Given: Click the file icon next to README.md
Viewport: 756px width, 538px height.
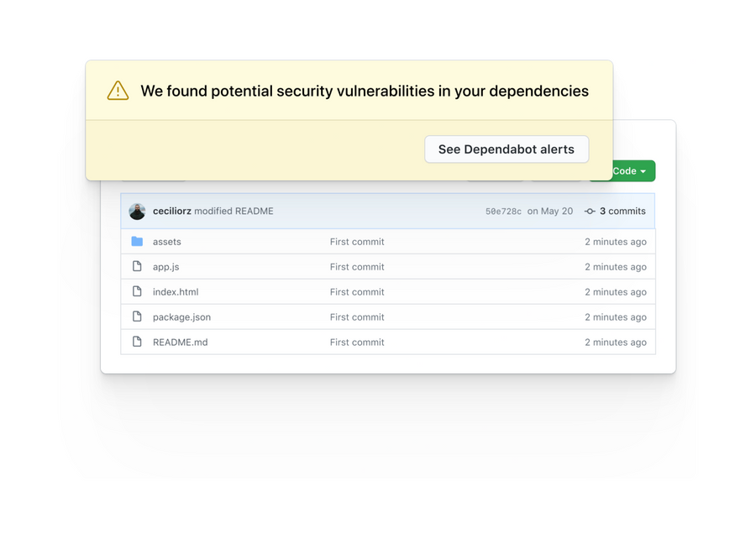Looking at the screenshot, I should coord(138,342).
